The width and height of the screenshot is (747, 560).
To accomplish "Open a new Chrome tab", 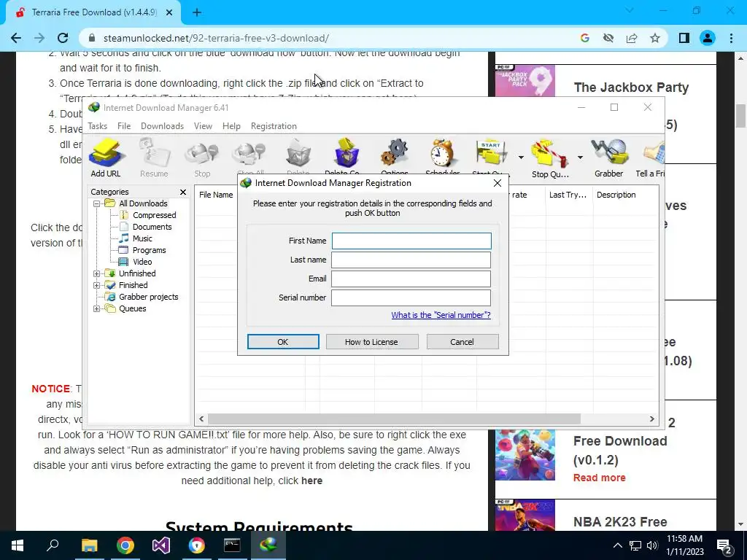I will (x=197, y=13).
